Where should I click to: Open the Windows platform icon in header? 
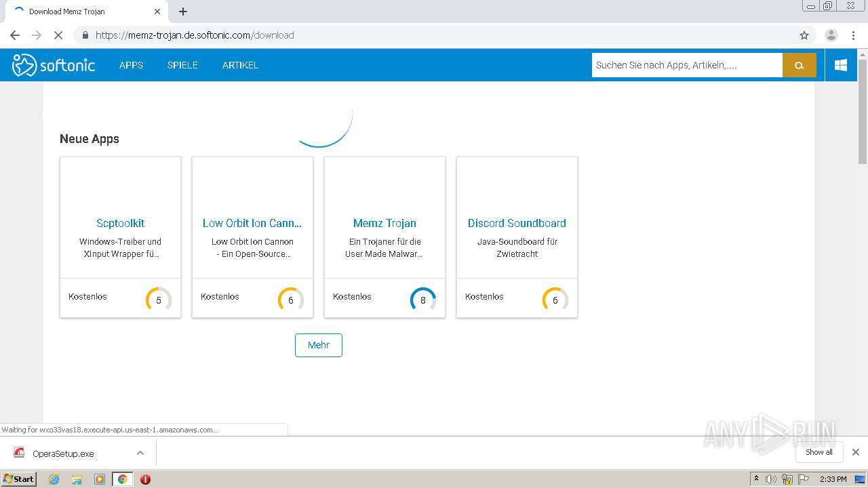[x=841, y=65]
